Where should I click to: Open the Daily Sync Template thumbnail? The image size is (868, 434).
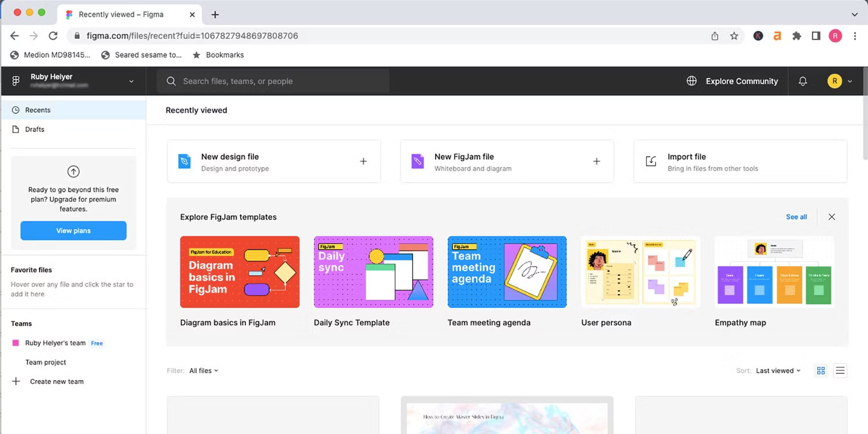(x=373, y=272)
